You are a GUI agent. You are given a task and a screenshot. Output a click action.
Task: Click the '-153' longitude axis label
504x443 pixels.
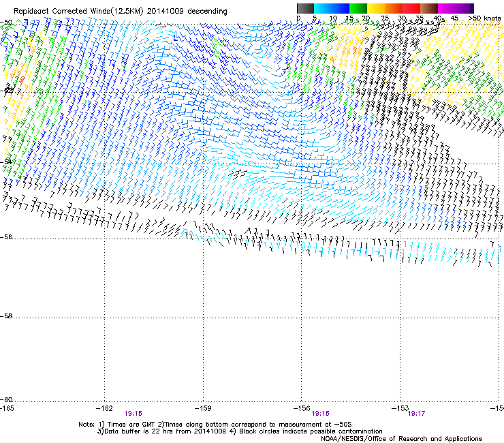tap(400, 408)
